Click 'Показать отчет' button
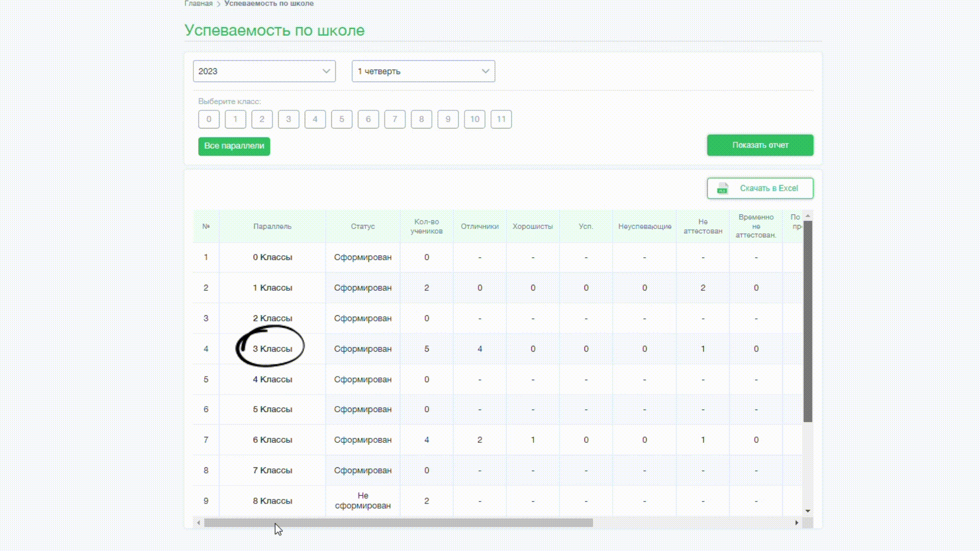The image size is (980, 551). 760,145
